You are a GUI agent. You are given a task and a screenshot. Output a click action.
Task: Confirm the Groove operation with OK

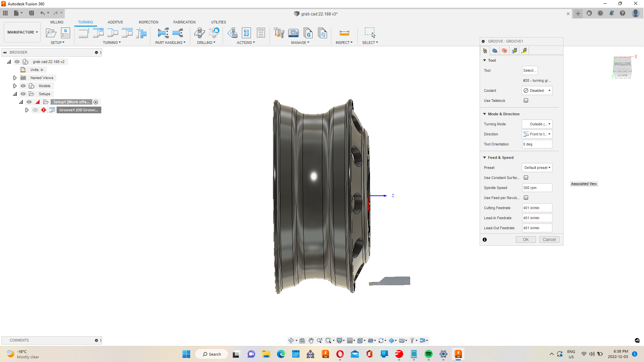click(526, 239)
